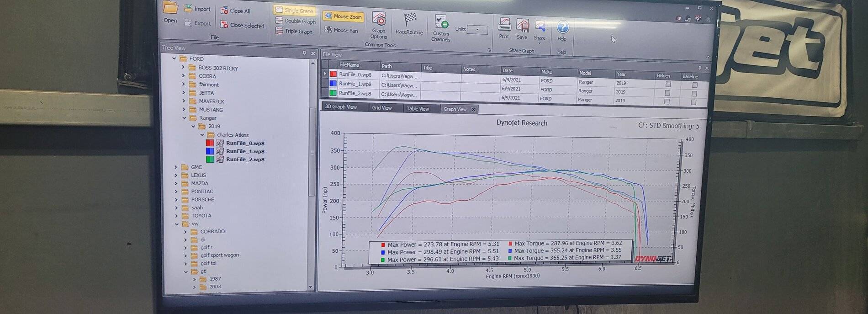The image size is (868, 314).
Task: Open a file with the Open folder icon
Action: [170, 12]
